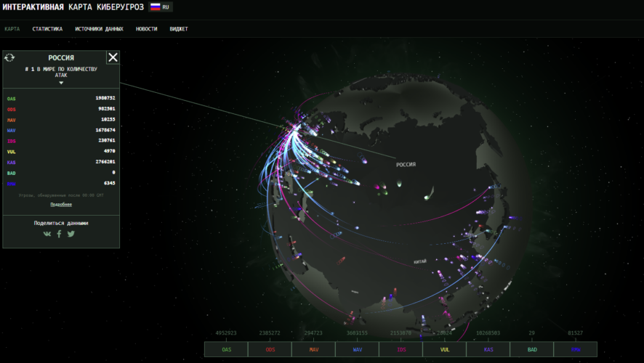Share data via Facebook icon
This screenshot has width=644, height=363.
pyautogui.click(x=60, y=234)
